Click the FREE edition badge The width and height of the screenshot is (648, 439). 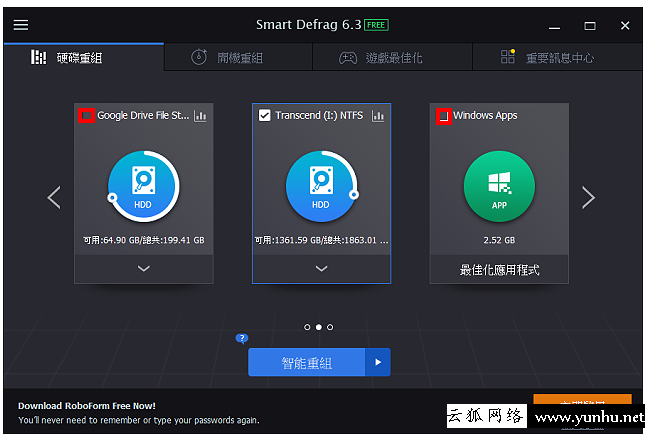click(376, 25)
